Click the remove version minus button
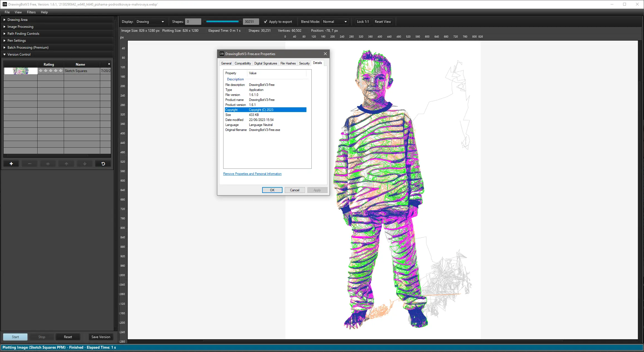The image size is (644, 352). pyautogui.click(x=30, y=164)
